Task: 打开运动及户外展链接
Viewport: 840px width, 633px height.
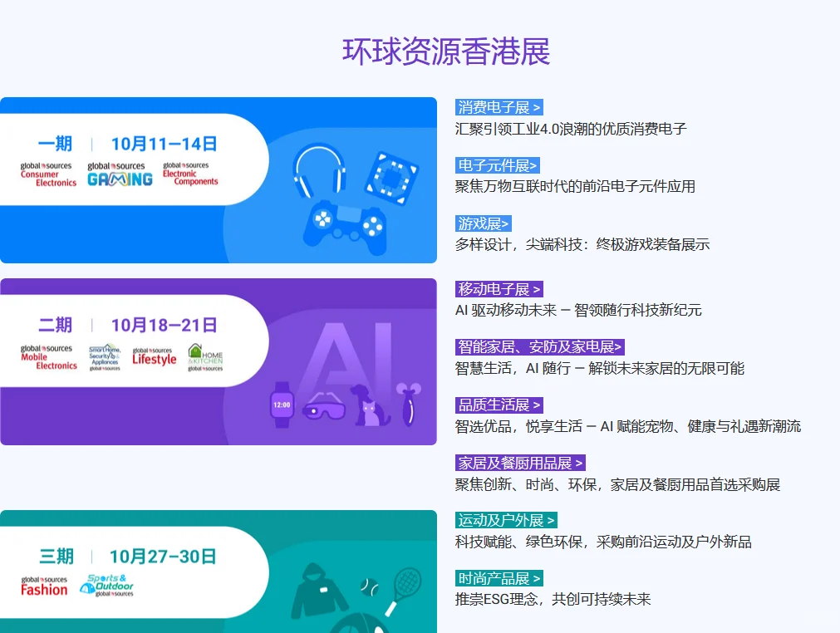Action: coord(504,520)
